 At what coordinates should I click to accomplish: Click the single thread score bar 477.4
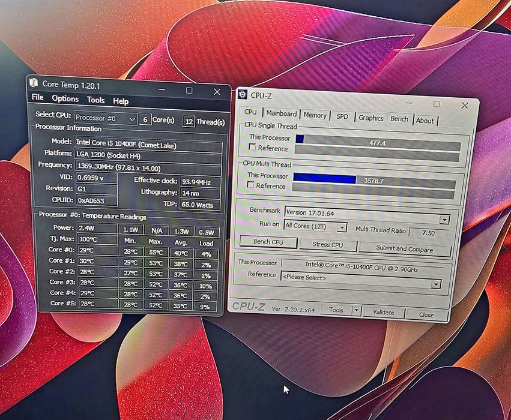[378, 143]
